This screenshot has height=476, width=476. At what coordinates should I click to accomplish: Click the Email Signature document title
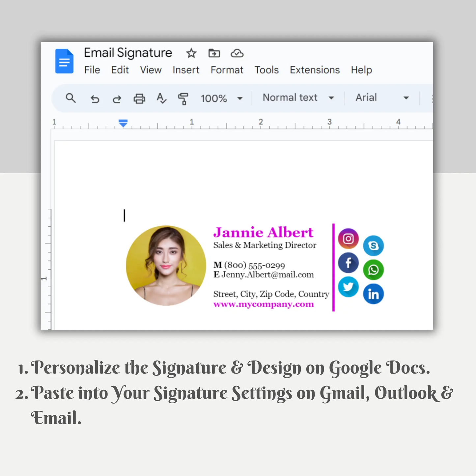128,53
